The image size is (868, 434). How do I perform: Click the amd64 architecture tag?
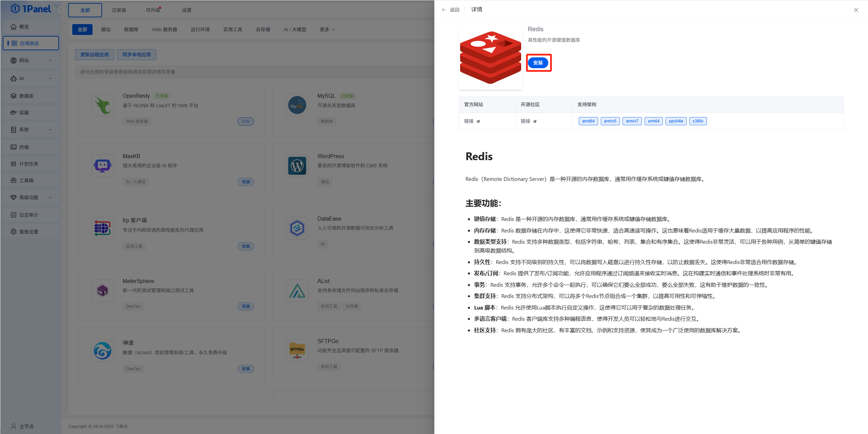click(588, 121)
